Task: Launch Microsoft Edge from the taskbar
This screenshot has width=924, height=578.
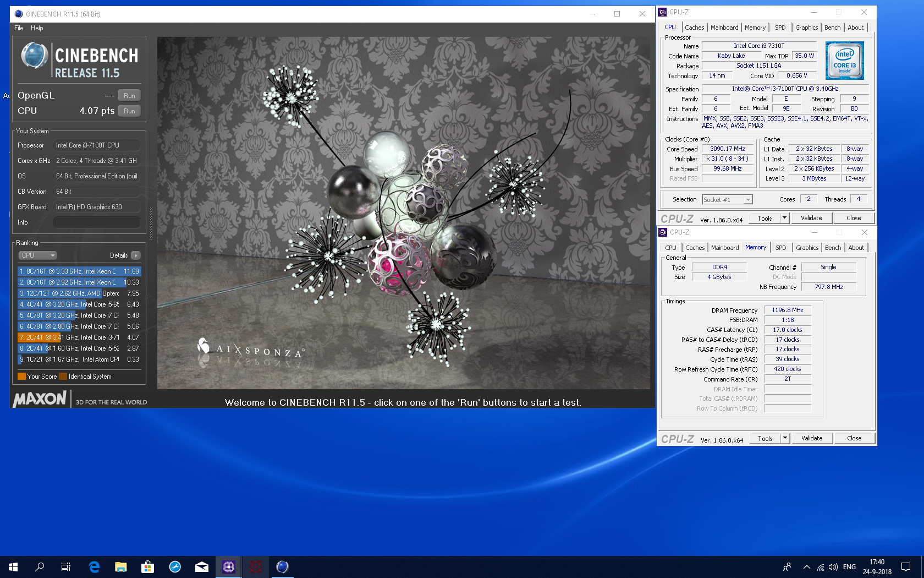Action: pyautogui.click(x=94, y=566)
